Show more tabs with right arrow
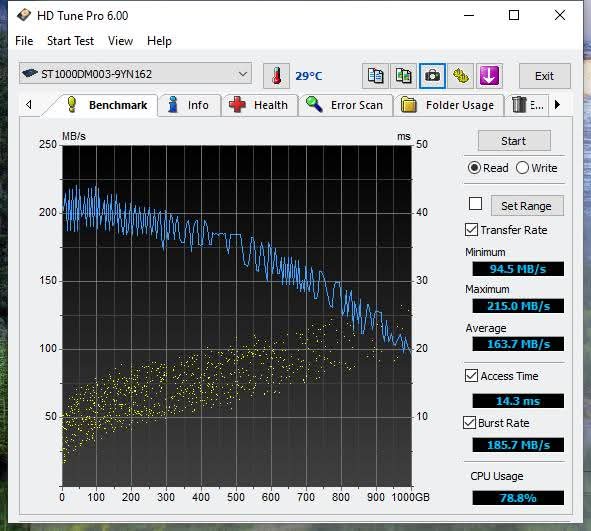 [557, 104]
